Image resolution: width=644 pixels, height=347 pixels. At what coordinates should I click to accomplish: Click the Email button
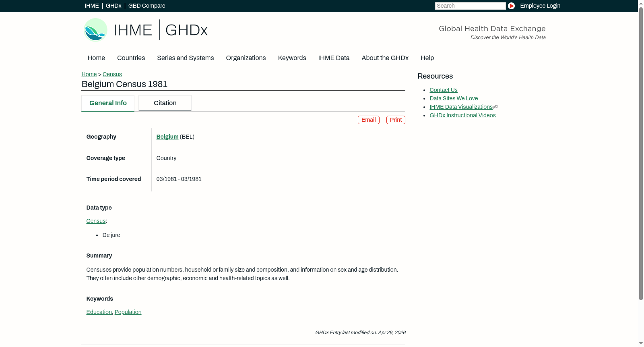[369, 120]
